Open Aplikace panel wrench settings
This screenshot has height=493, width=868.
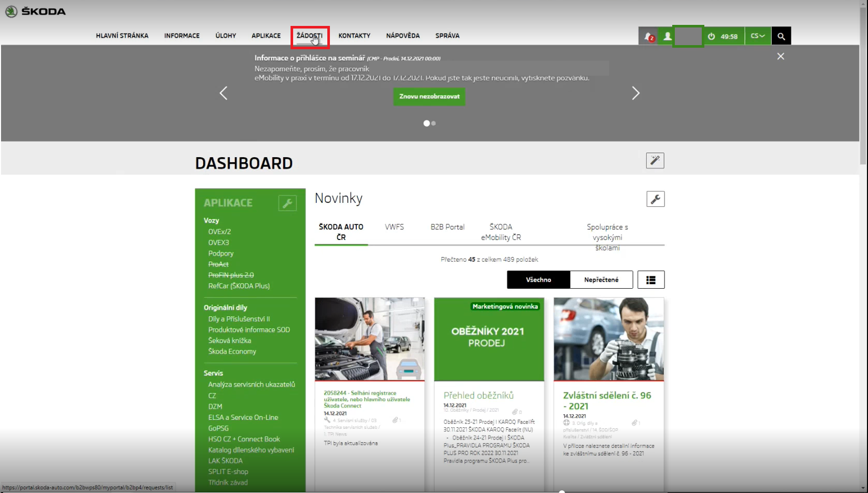point(287,203)
